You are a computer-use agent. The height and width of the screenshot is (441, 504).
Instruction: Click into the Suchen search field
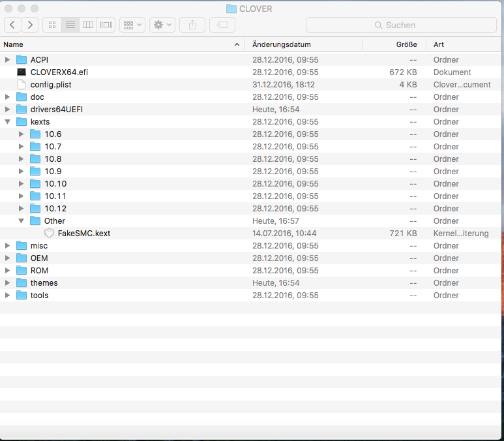pyautogui.click(x=401, y=25)
